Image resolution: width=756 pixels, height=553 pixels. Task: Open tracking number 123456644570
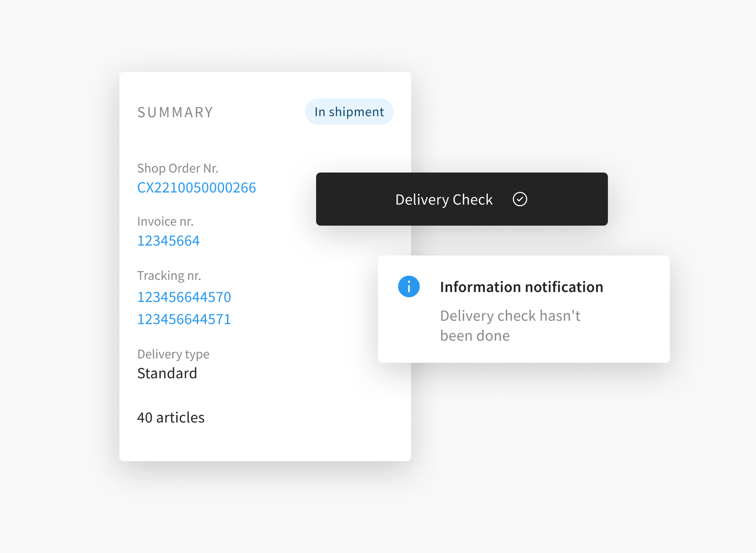point(184,297)
